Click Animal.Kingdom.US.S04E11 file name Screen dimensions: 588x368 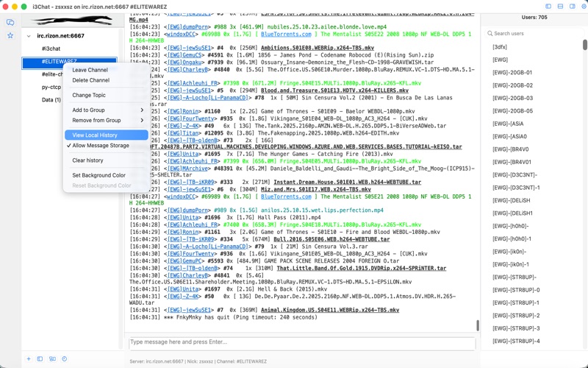[x=330, y=310]
